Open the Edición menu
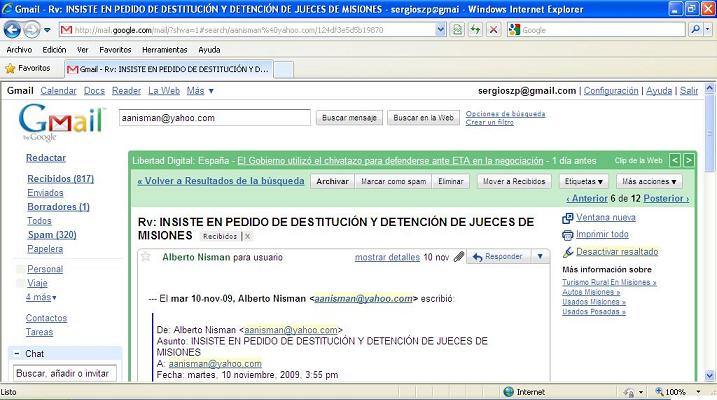This screenshot has height=400, width=717. tap(54, 50)
